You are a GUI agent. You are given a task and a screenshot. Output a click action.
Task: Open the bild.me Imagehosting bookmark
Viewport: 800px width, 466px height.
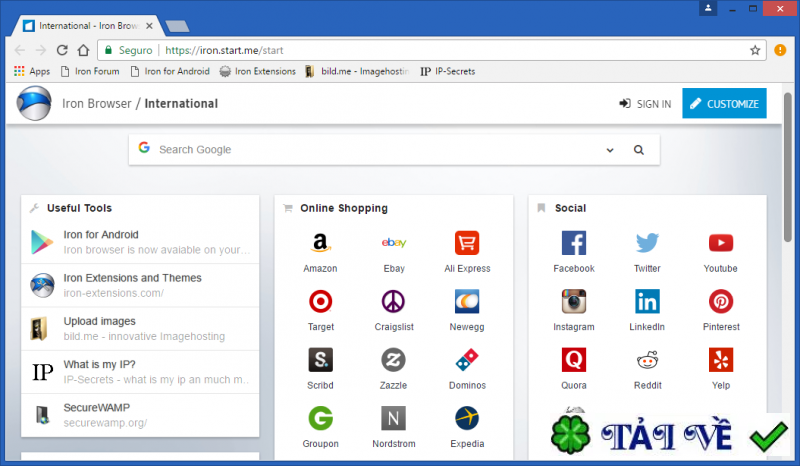point(357,71)
